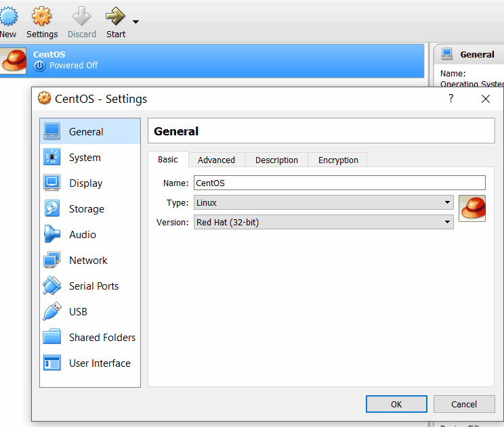504x427 pixels.
Task: Click the settings gear icon in dialog title
Action: coord(44,98)
